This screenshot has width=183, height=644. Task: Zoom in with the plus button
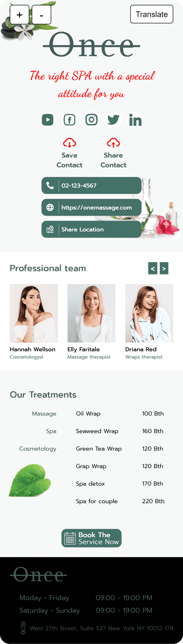tap(20, 15)
